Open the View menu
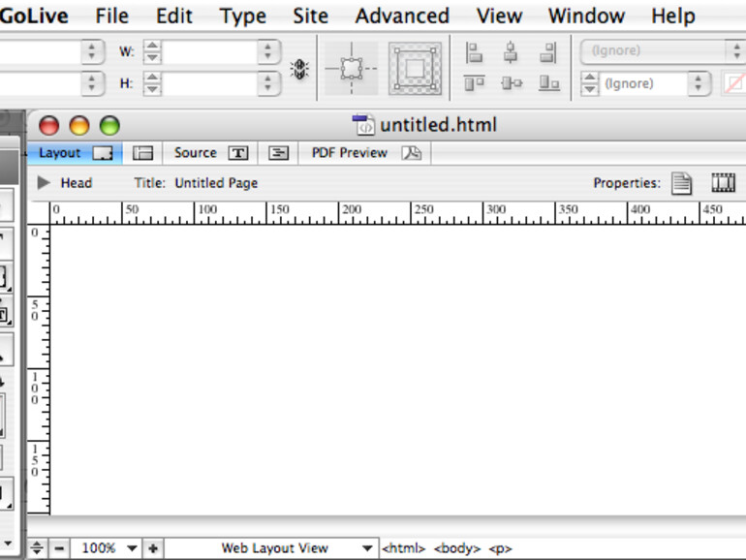Image resolution: width=746 pixels, height=560 pixels. tap(499, 16)
